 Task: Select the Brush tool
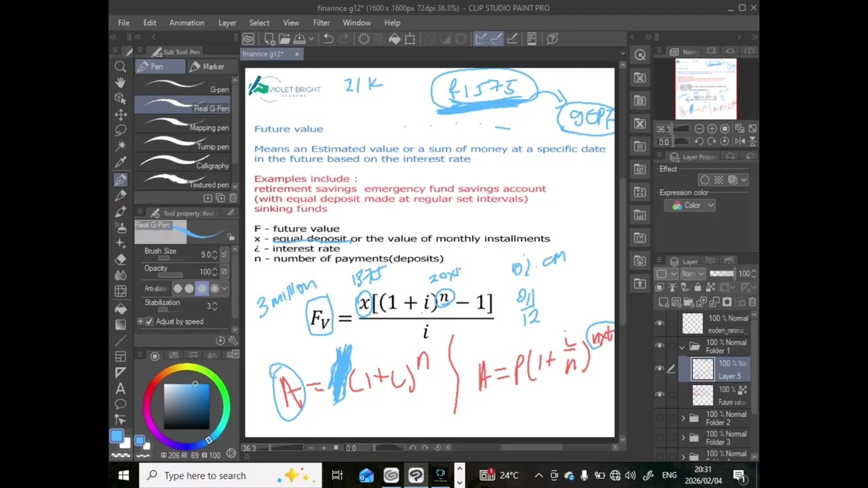(121, 211)
